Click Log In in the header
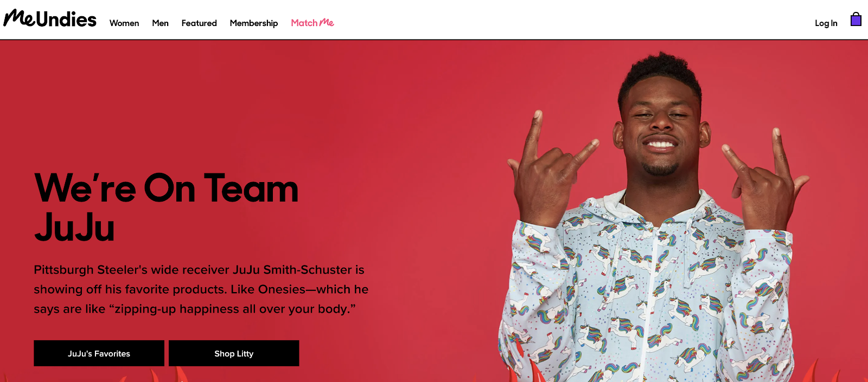 click(x=826, y=23)
